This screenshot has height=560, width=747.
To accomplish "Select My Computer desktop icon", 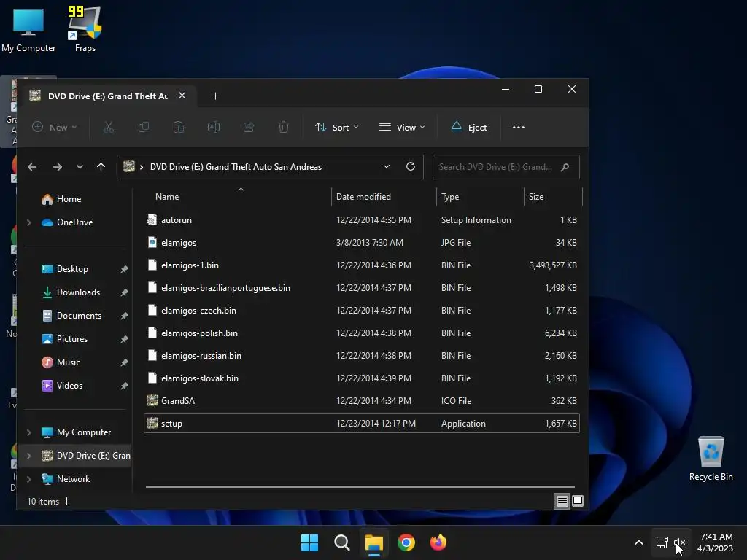I will click(x=28, y=28).
